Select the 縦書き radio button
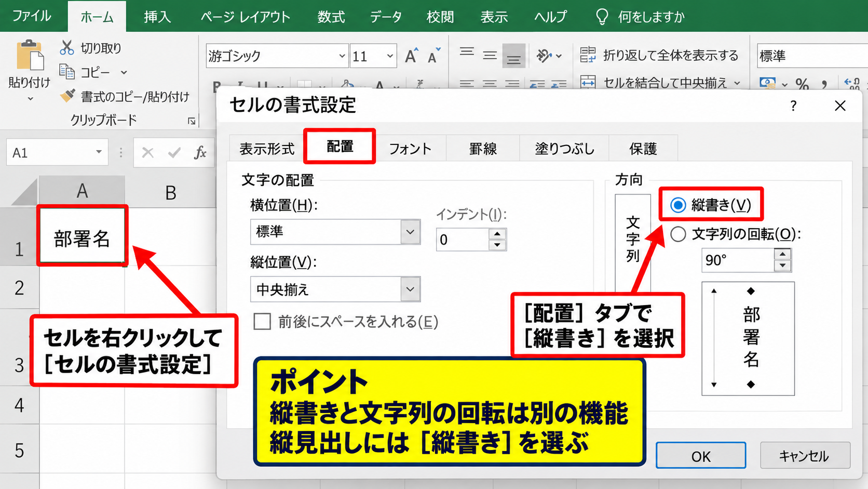This screenshot has width=868, height=489. click(678, 205)
